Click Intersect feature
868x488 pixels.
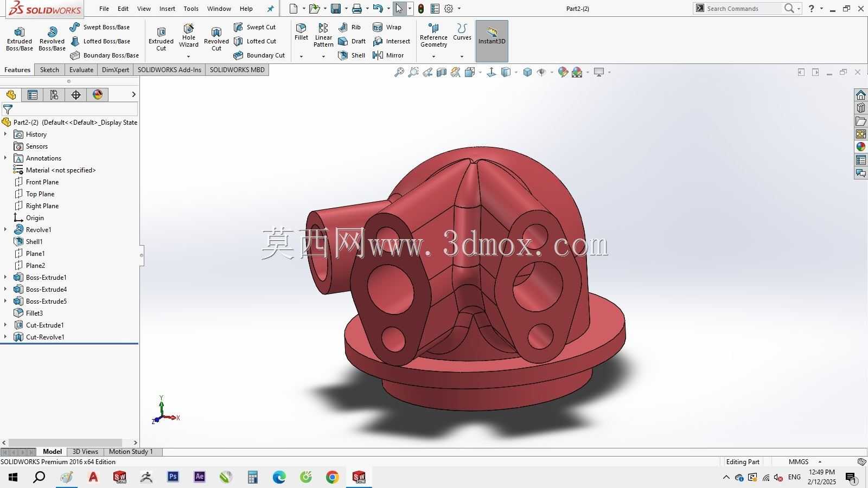click(x=392, y=41)
